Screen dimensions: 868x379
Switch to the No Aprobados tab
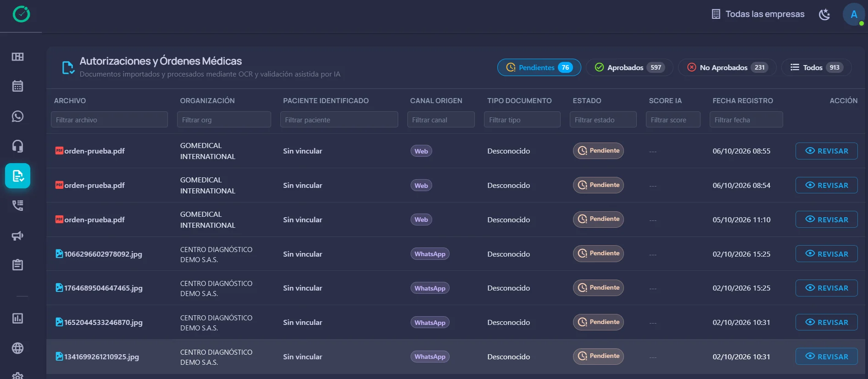[727, 67]
